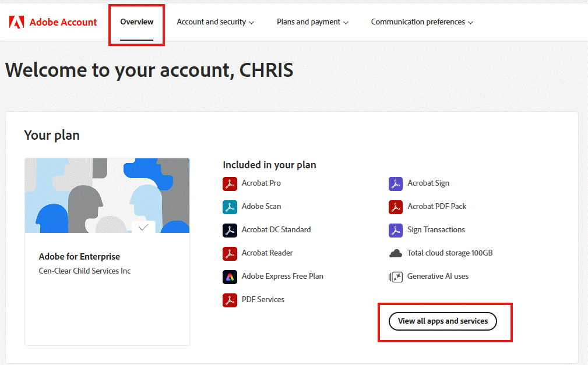Click the Acrobat Reader label
588x365 pixels.
coord(267,253)
